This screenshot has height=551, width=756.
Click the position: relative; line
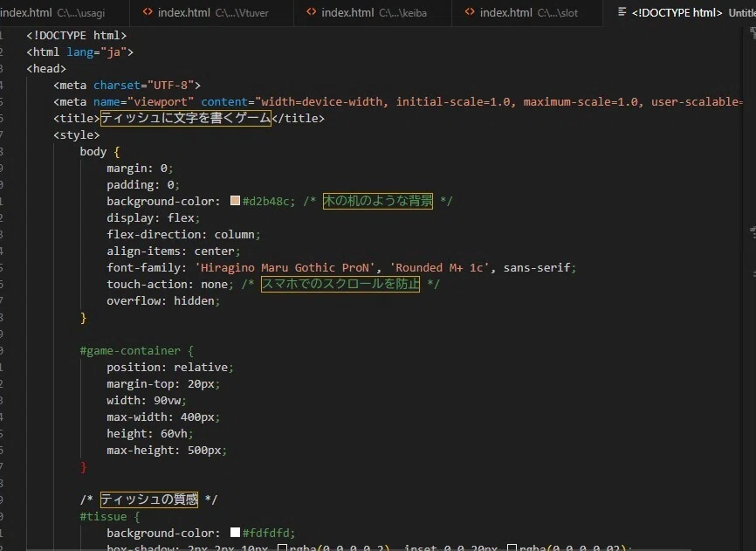pos(170,368)
